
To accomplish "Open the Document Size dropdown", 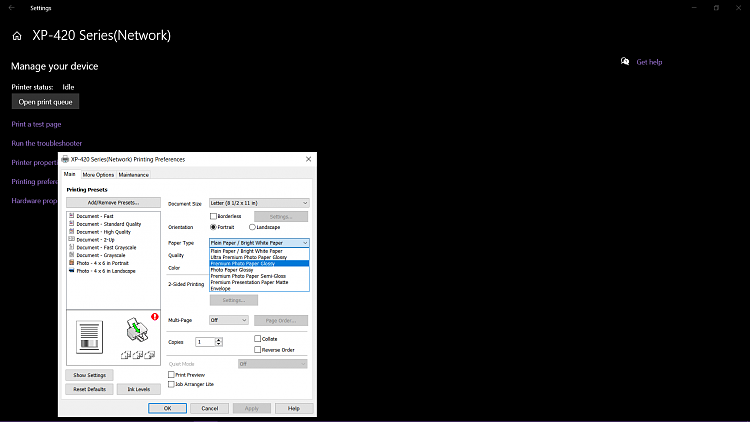I will [259, 203].
